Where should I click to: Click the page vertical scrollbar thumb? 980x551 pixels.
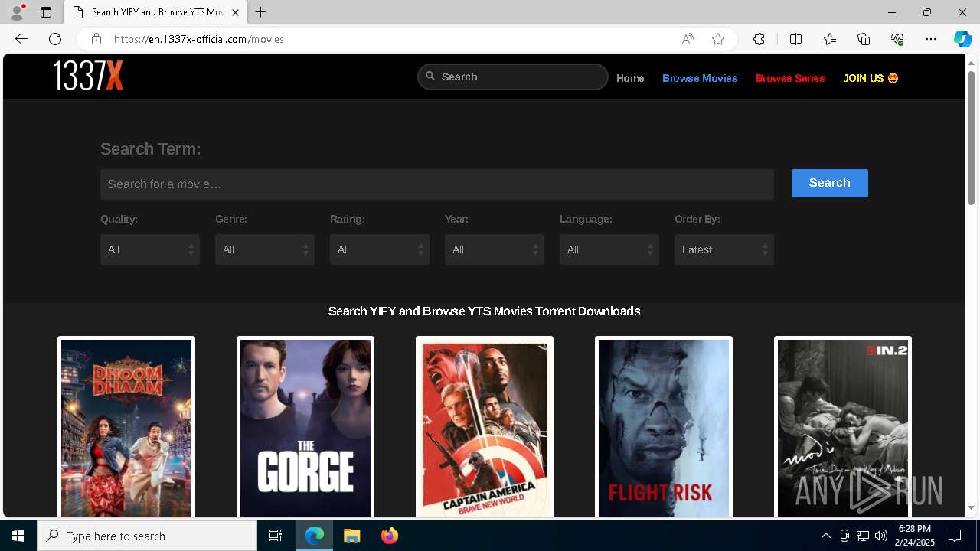[972, 137]
